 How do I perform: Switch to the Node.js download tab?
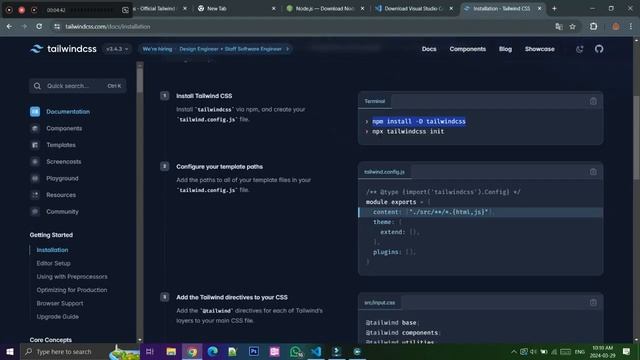pos(324,9)
